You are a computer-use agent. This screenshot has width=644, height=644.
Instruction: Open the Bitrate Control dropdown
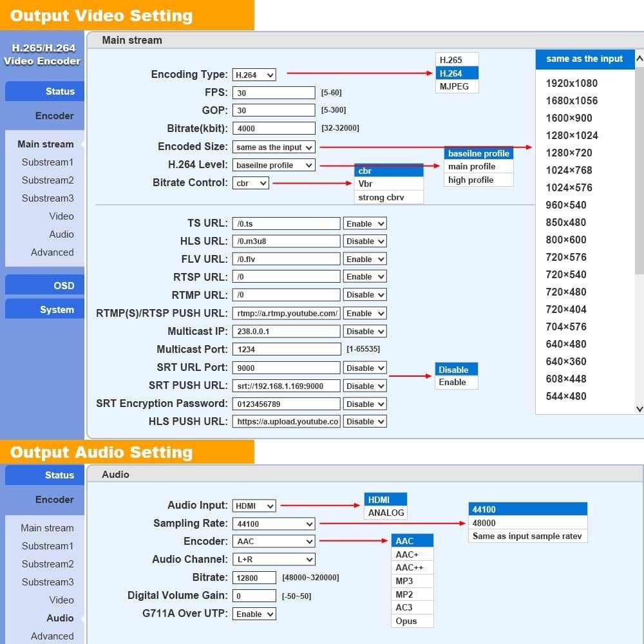coord(251,184)
